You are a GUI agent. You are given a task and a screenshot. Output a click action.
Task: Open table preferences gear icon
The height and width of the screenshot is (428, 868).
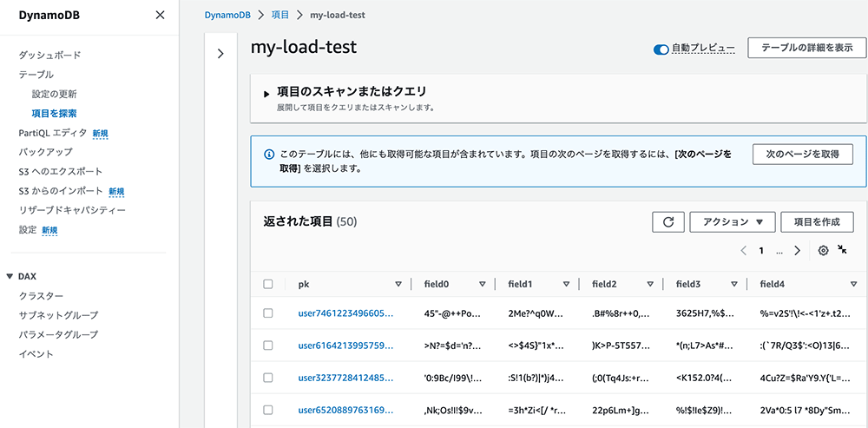(x=823, y=250)
